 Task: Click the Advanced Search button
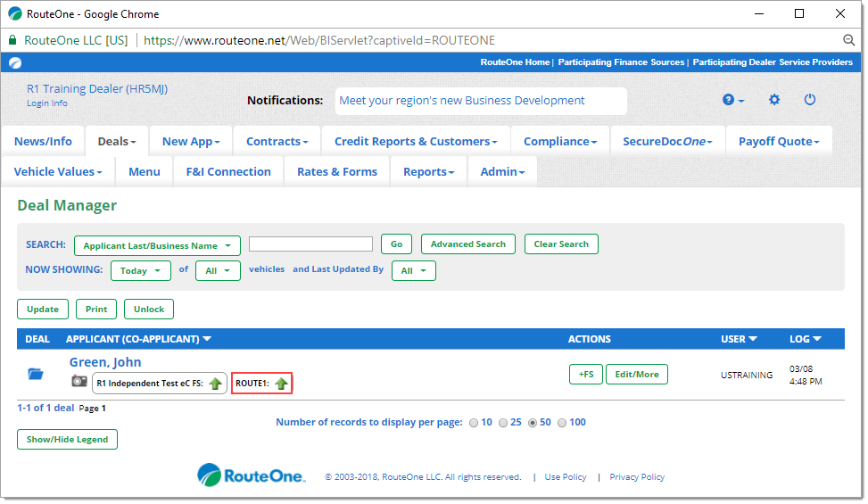(x=468, y=244)
